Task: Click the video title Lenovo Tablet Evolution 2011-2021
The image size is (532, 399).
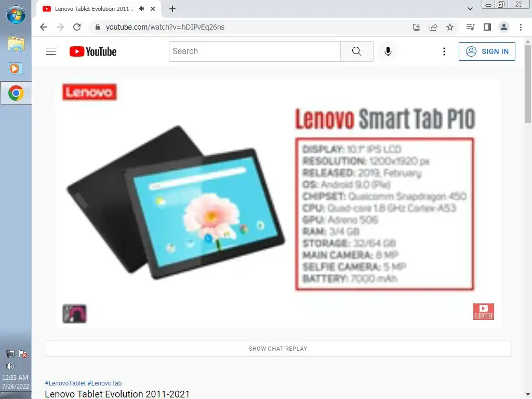Action: pyautogui.click(x=117, y=394)
